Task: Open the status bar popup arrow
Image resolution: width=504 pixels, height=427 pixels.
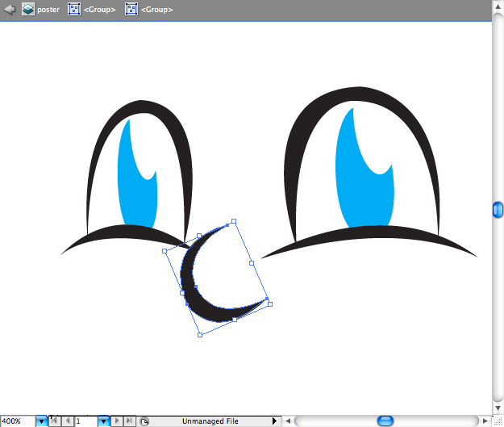Action: click(274, 421)
